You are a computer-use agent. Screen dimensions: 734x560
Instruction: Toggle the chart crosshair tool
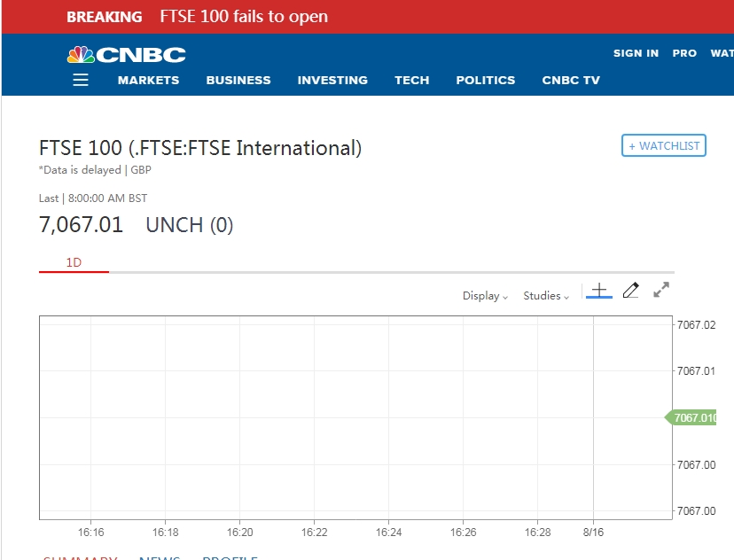tap(599, 291)
